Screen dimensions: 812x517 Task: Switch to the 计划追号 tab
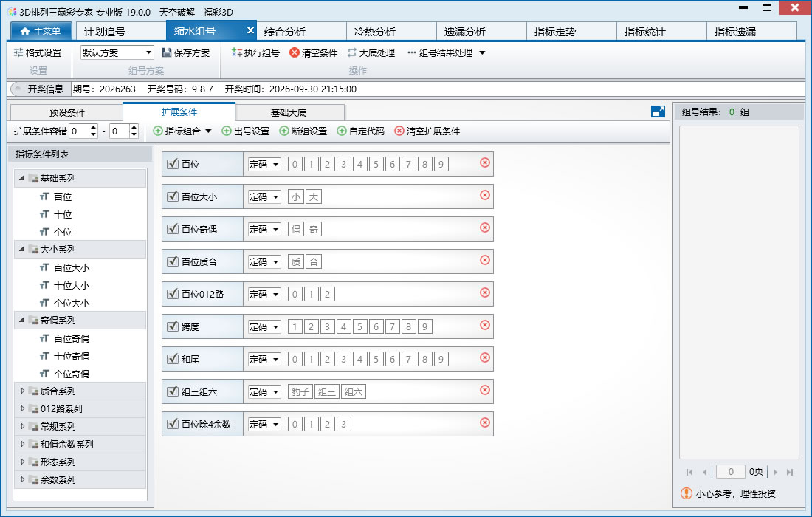click(121, 31)
